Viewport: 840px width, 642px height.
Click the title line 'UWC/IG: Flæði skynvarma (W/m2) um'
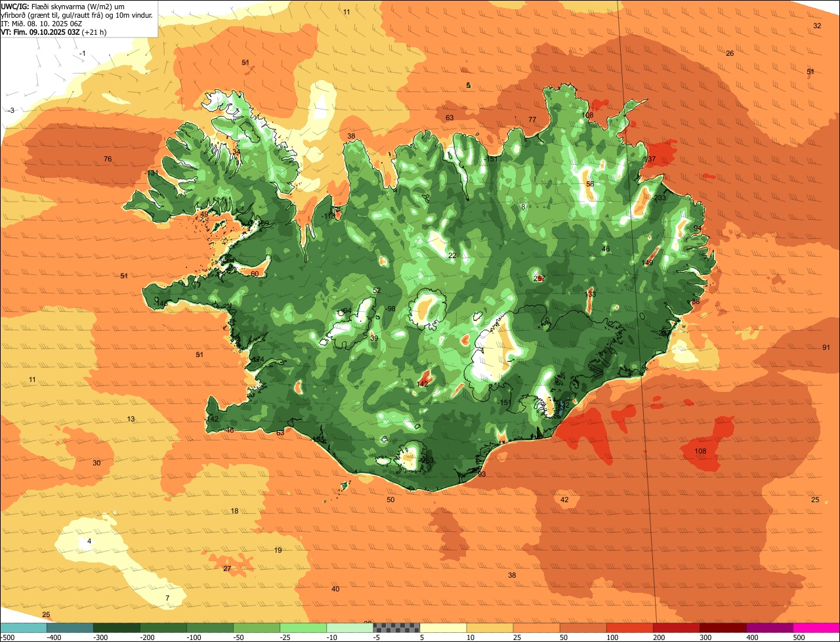pyautogui.click(x=63, y=5)
